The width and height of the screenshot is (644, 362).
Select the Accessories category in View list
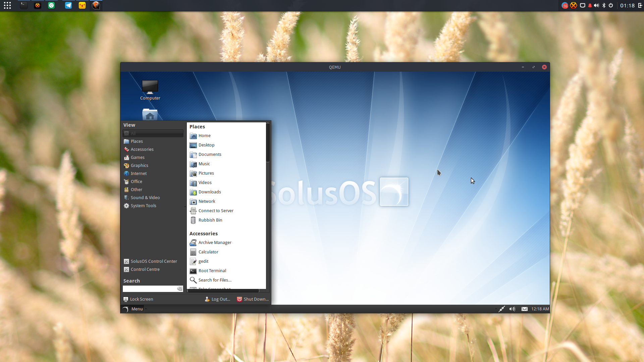[153, 149]
